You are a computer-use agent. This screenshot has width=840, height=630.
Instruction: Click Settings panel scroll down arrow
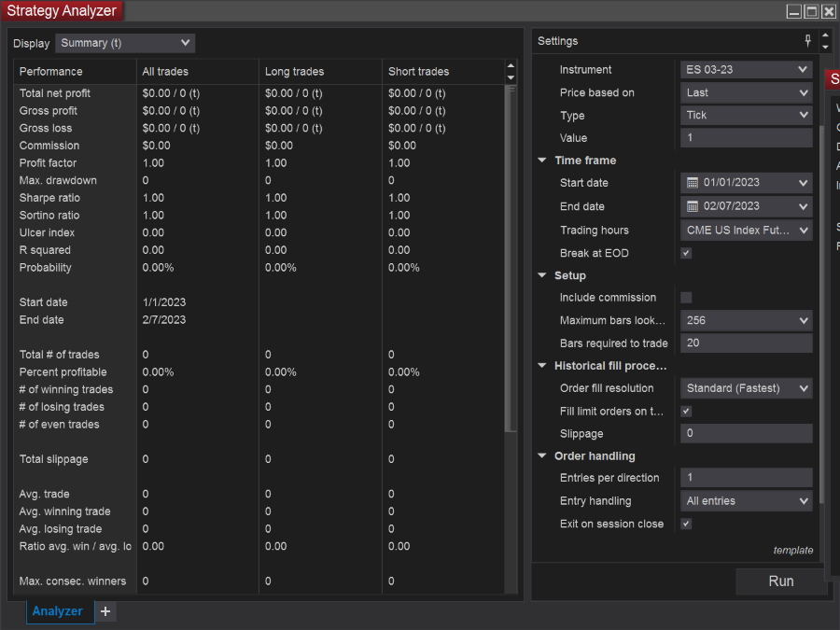[x=826, y=48]
